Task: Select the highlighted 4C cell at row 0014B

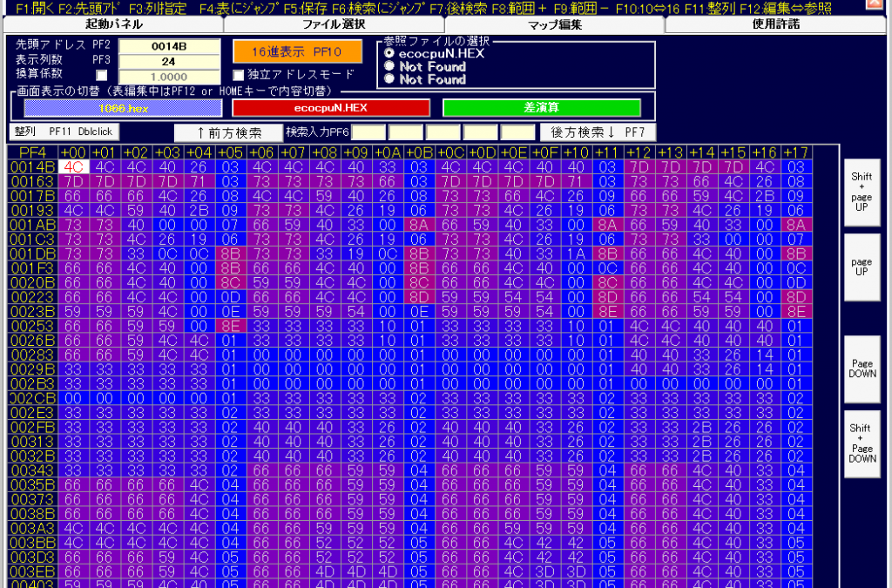Action: (75, 166)
